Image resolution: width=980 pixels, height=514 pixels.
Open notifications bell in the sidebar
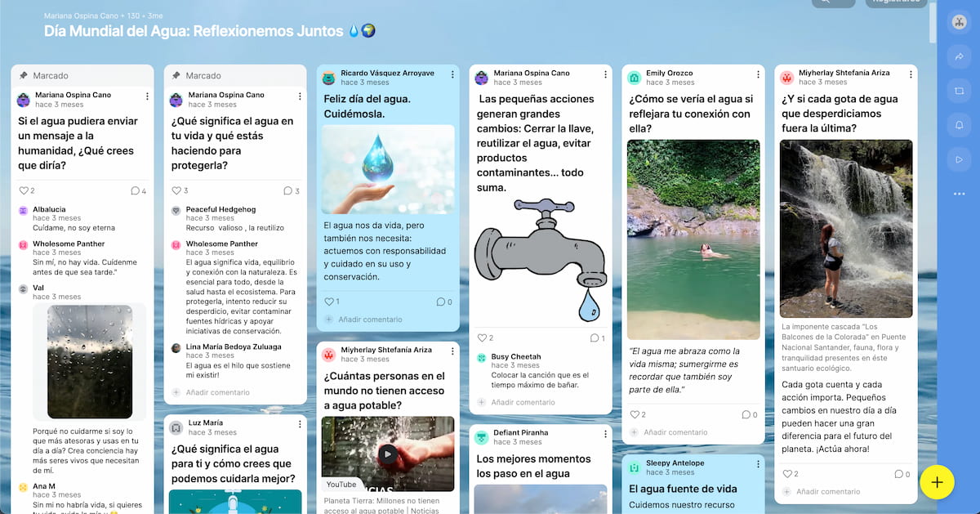tap(959, 125)
